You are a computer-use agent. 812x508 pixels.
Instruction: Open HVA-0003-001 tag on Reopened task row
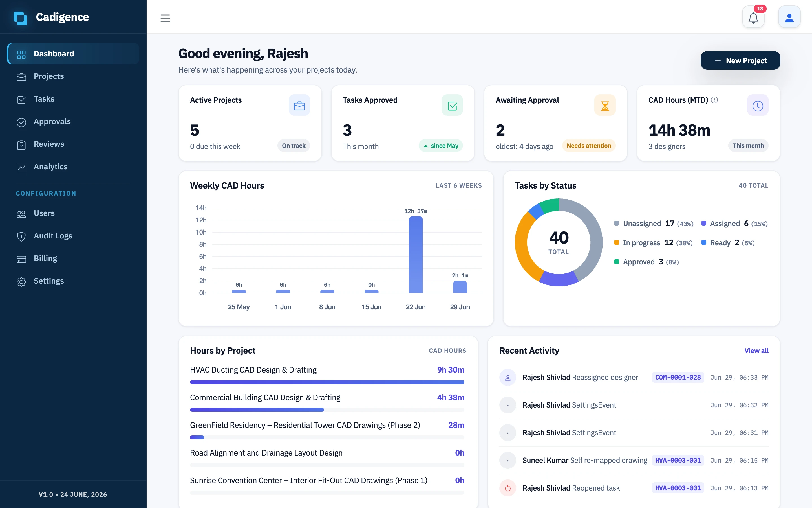pos(678,488)
